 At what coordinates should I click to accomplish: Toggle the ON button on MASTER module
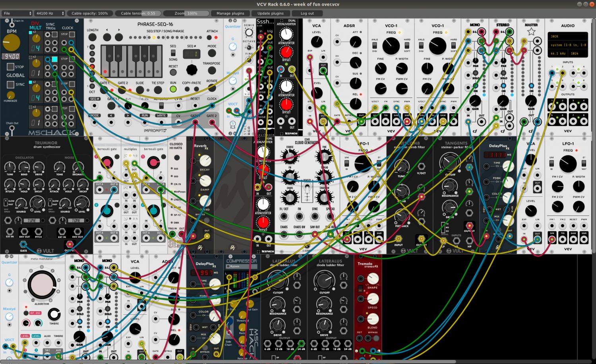point(531,85)
